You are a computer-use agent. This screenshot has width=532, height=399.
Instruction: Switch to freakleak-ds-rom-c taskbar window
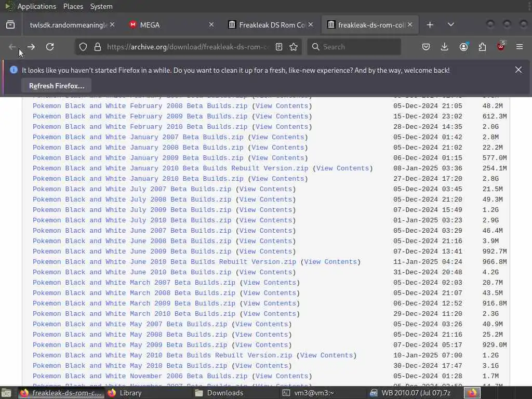[x=61, y=393]
